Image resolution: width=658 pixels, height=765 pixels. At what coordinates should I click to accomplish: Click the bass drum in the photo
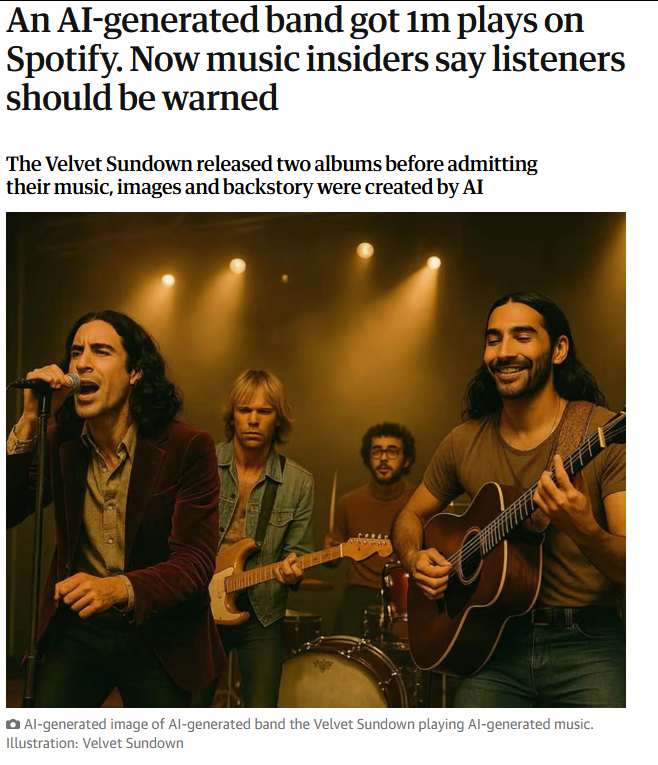(343, 672)
